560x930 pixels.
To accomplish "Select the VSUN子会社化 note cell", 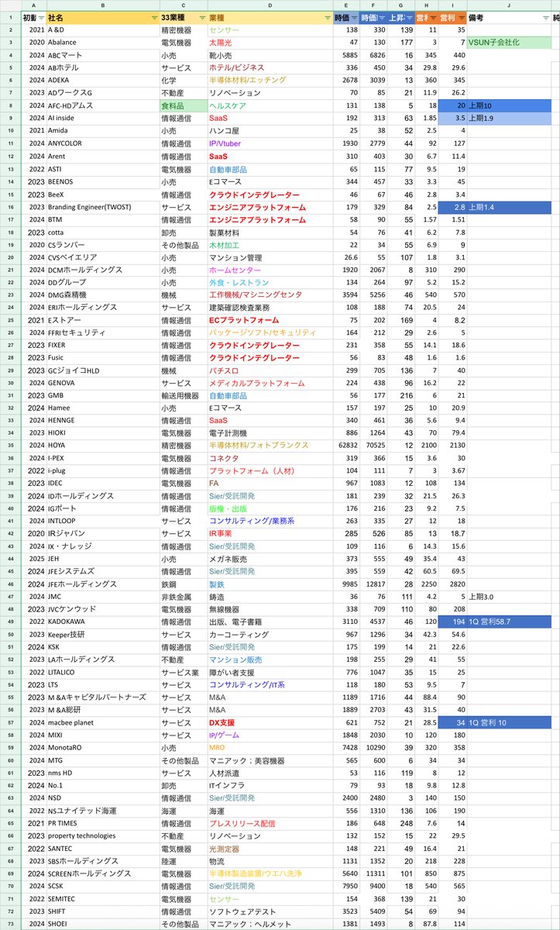I will tap(508, 43).
